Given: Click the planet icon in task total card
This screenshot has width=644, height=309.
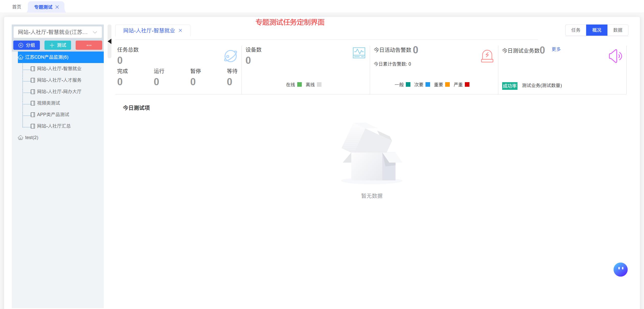Looking at the screenshot, I should click(231, 56).
